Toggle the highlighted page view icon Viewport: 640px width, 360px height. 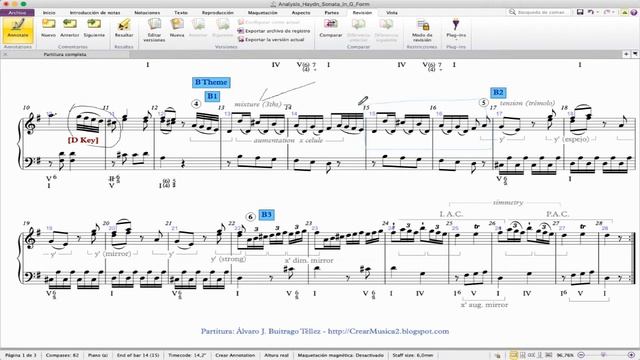(x=514, y=355)
